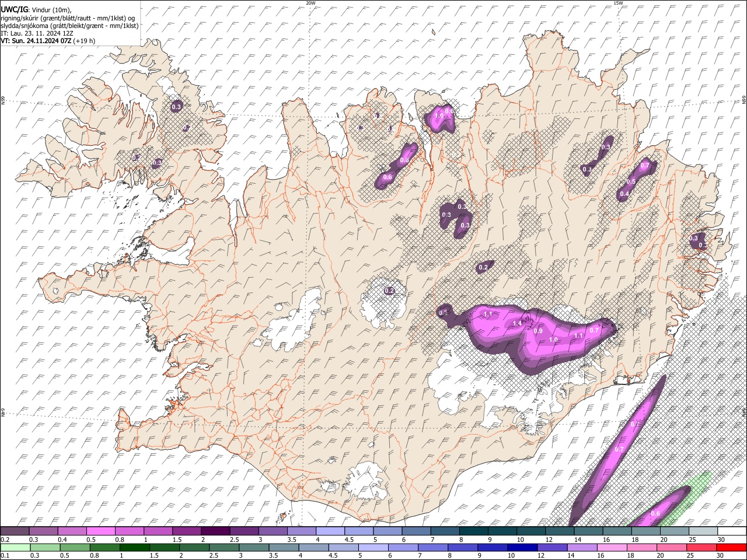
Task: Pick the 30 red swatch ending the lower legend row
Action: [x=732, y=547]
